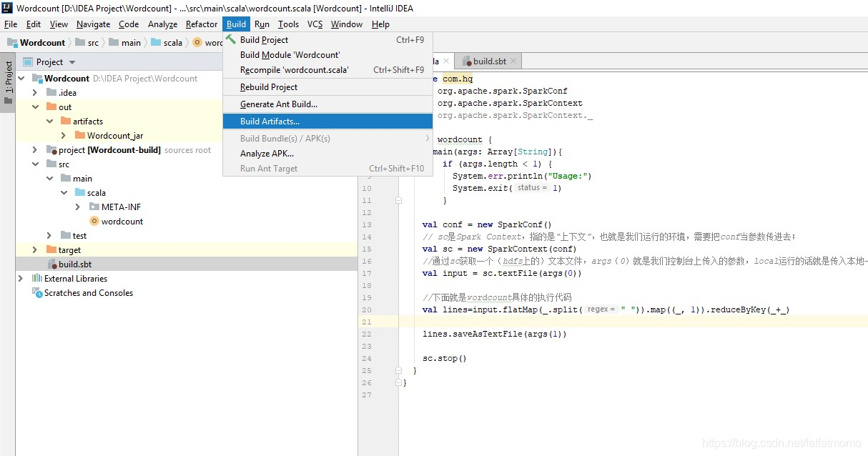Close the build.sbt editor tab
This screenshot has height=456, width=868.
tap(513, 61)
